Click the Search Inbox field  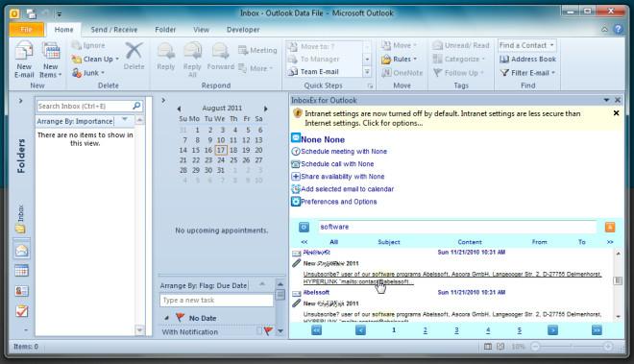pos(85,106)
